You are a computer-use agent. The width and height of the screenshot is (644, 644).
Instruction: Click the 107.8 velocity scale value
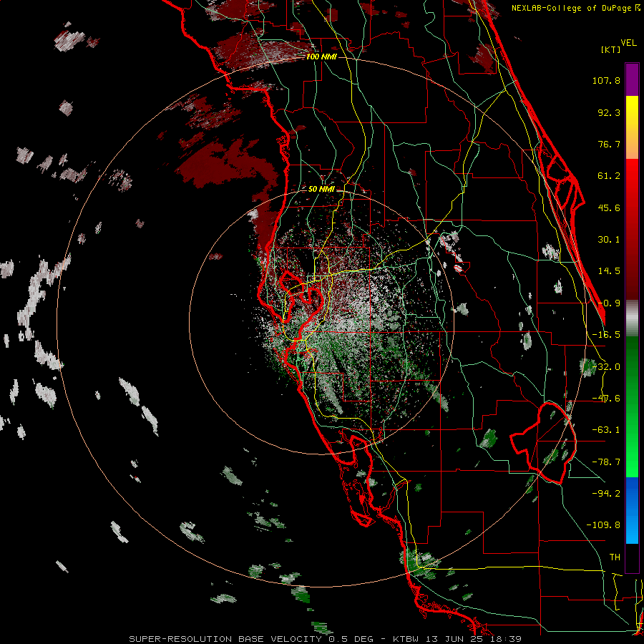coord(606,80)
